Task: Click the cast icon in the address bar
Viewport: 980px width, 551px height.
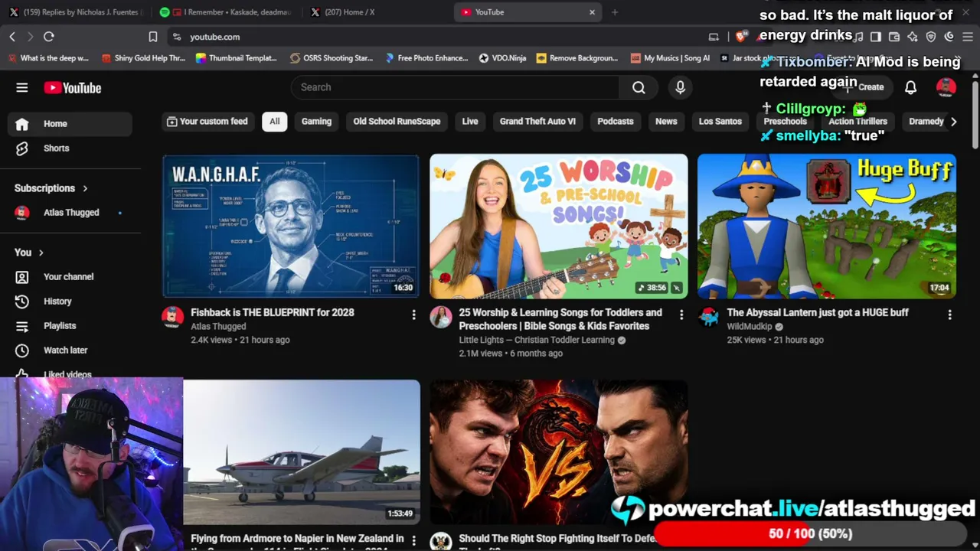Action: pos(714,37)
